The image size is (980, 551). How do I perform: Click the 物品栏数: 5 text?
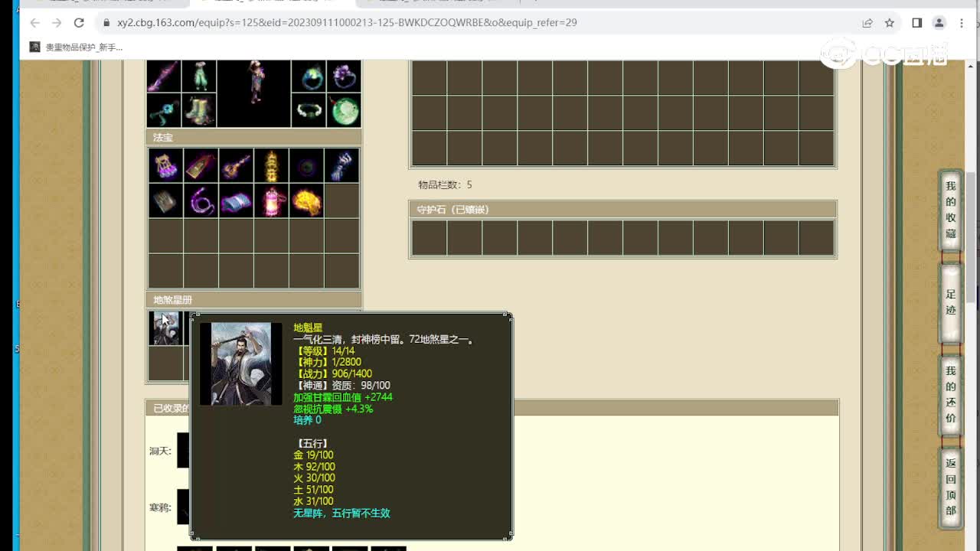(x=445, y=185)
